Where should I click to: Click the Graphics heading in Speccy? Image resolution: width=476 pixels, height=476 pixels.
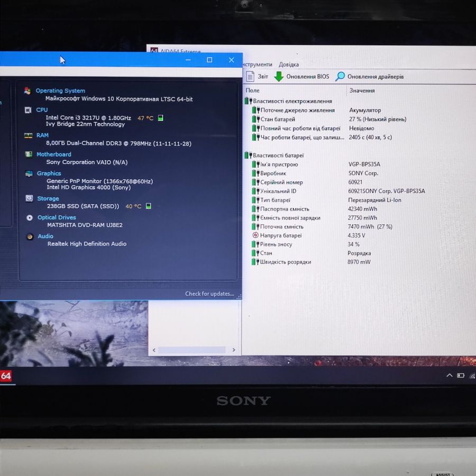(49, 173)
